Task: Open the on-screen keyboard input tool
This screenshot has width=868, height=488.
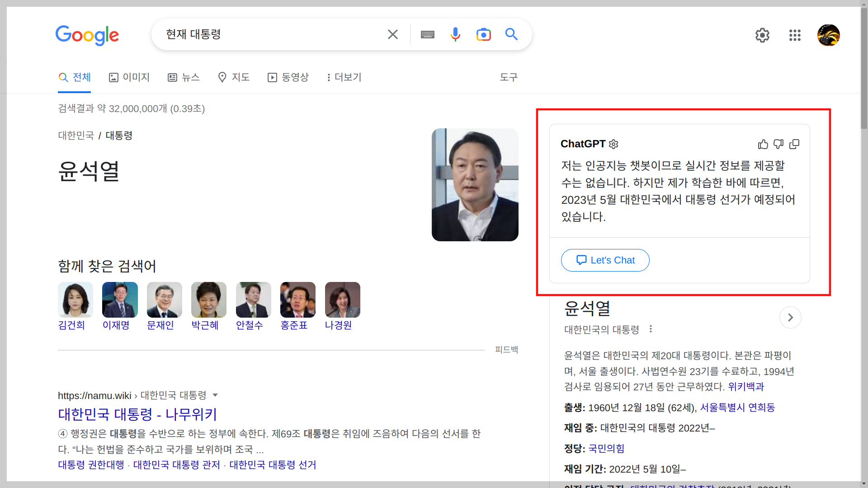Action: point(427,34)
